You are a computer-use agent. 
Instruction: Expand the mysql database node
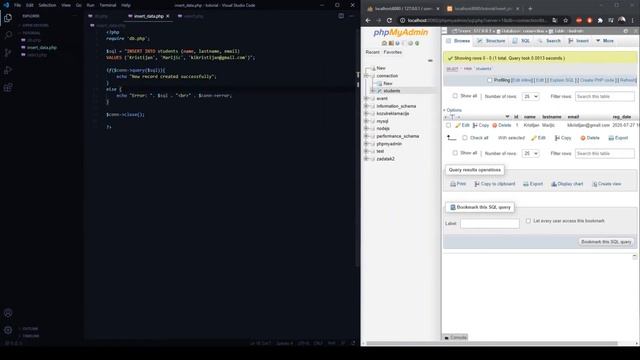click(x=366, y=121)
